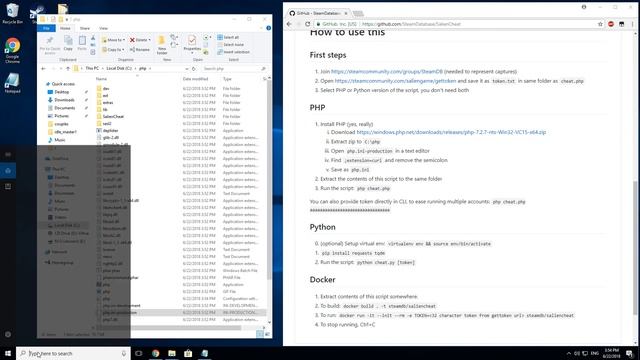640x360 pixels.
Task: Go back using Explorer's back arrow
Action: pyautogui.click(x=44, y=69)
